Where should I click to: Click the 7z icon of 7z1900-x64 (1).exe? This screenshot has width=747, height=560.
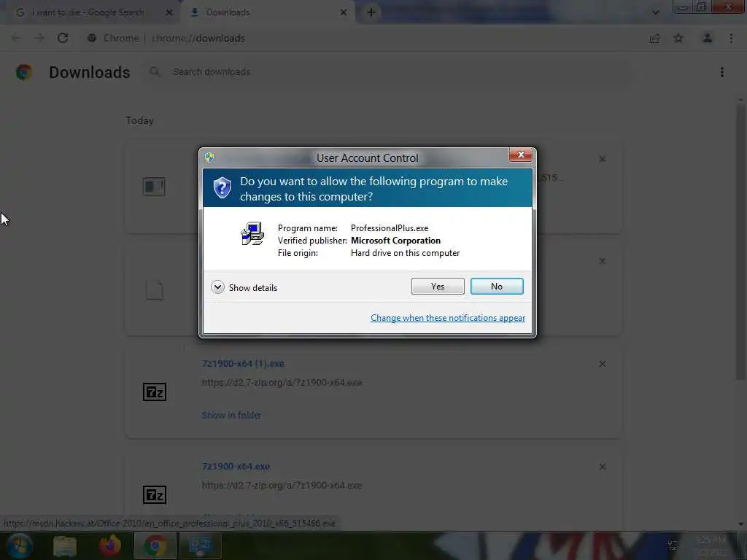point(155,392)
